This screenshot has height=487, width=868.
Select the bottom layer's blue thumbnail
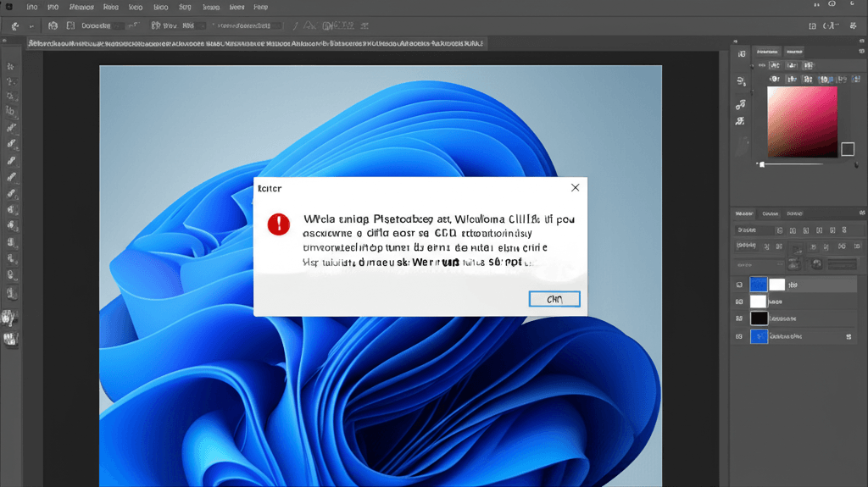coord(759,336)
